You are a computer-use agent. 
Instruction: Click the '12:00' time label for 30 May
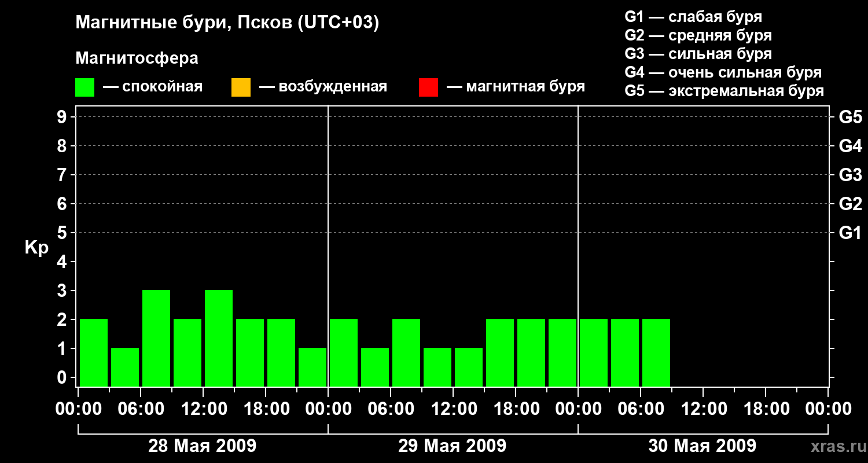(x=703, y=409)
